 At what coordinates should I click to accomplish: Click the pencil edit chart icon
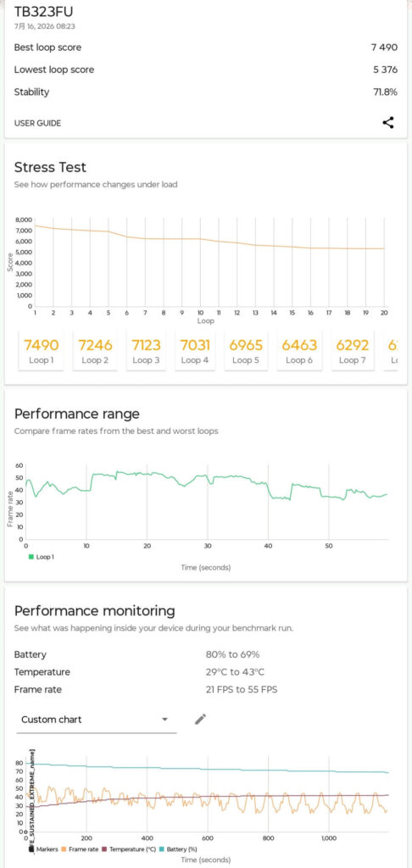pos(200,719)
